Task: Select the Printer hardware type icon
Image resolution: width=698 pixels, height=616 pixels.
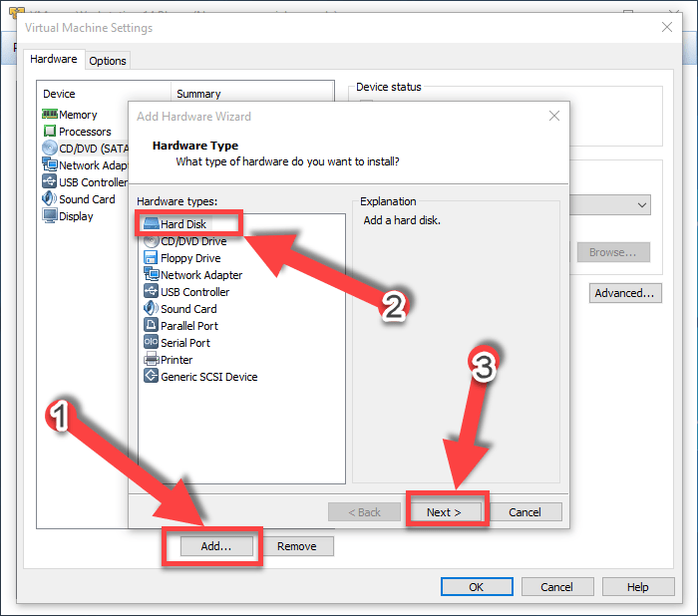Action: tap(151, 360)
